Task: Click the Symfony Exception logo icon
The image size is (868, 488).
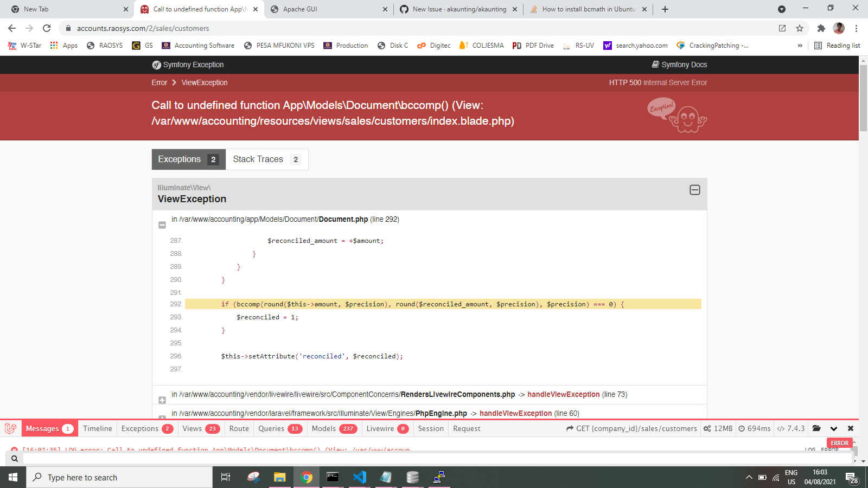Action: pos(156,65)
